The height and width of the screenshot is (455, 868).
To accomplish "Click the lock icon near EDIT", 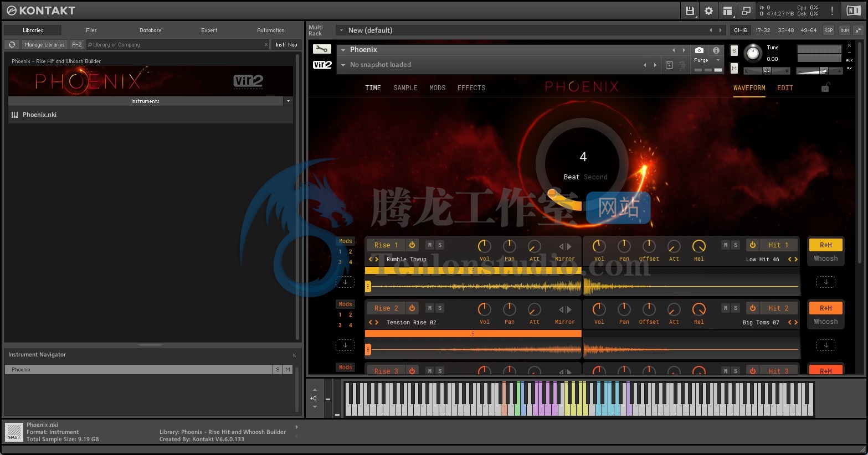I will click(825, 87).
